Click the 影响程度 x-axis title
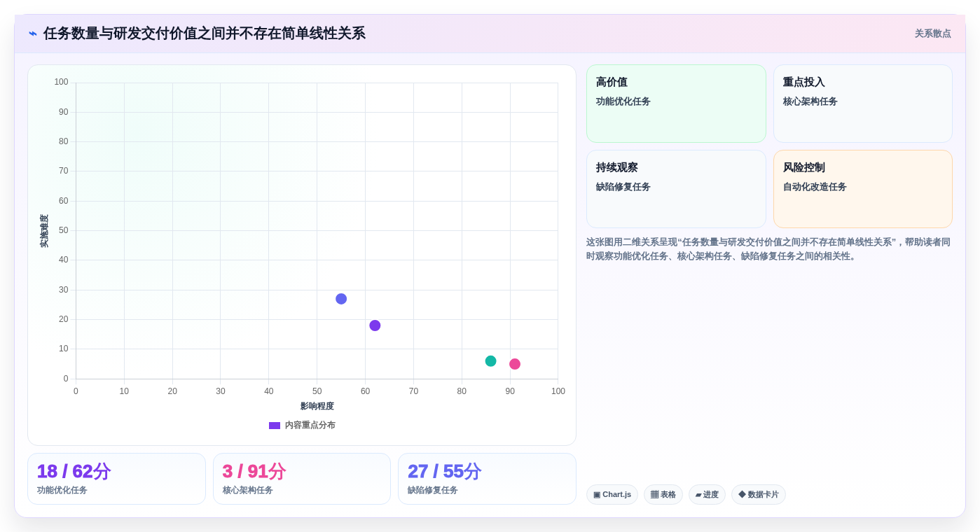Image resolution: width=980 pixels, height=532 pixels. click(x=317, y=406)
